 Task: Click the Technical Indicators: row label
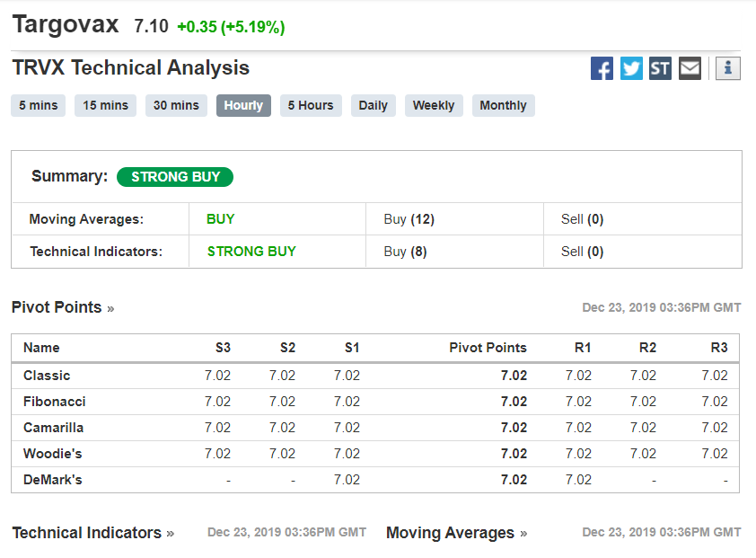96,252
